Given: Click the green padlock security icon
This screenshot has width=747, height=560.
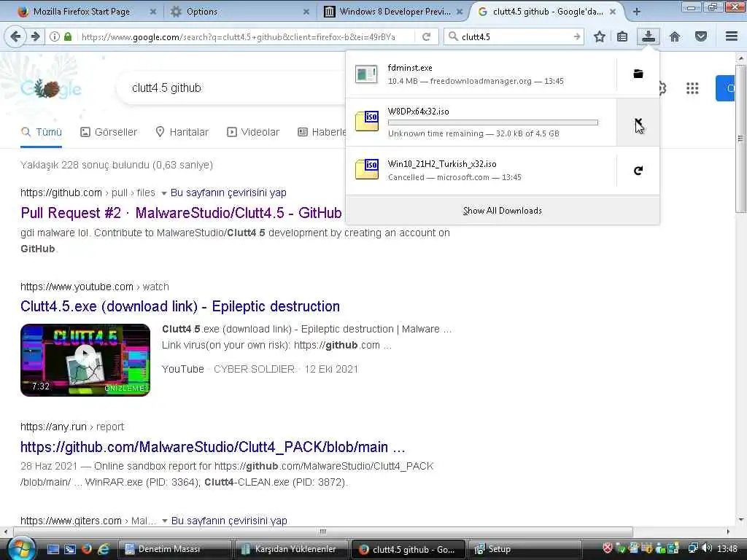Looking at the screenshot, I should pos(68,36).
